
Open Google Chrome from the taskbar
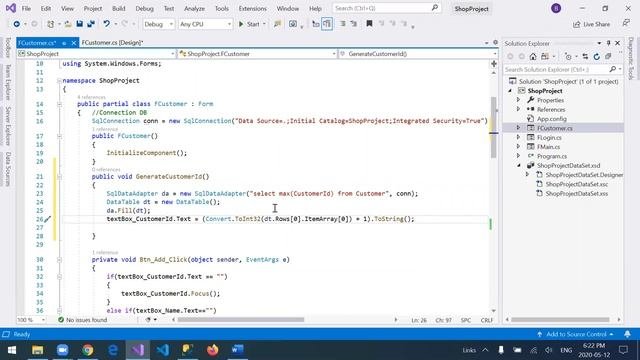coord(87,350)
